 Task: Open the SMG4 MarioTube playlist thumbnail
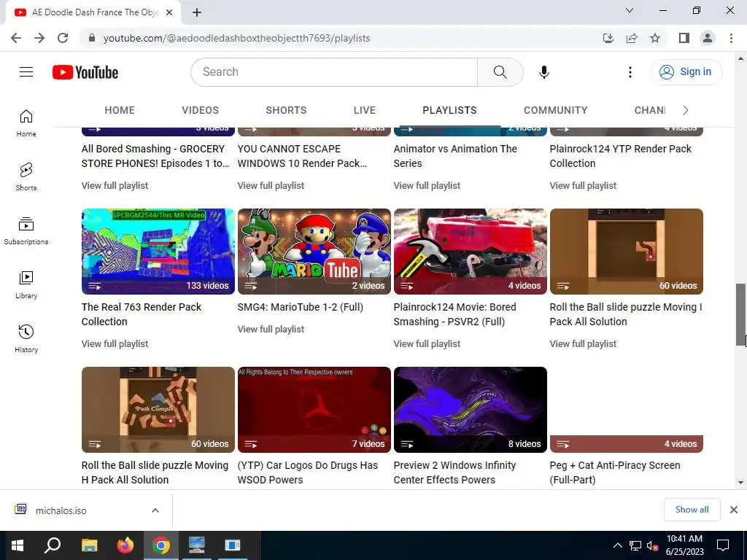[x=314, y=252]
